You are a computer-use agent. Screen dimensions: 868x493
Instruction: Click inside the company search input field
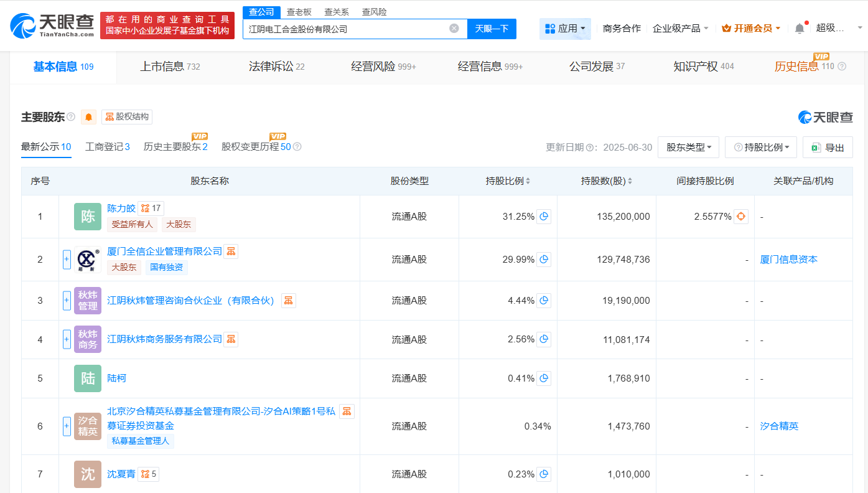348,29
